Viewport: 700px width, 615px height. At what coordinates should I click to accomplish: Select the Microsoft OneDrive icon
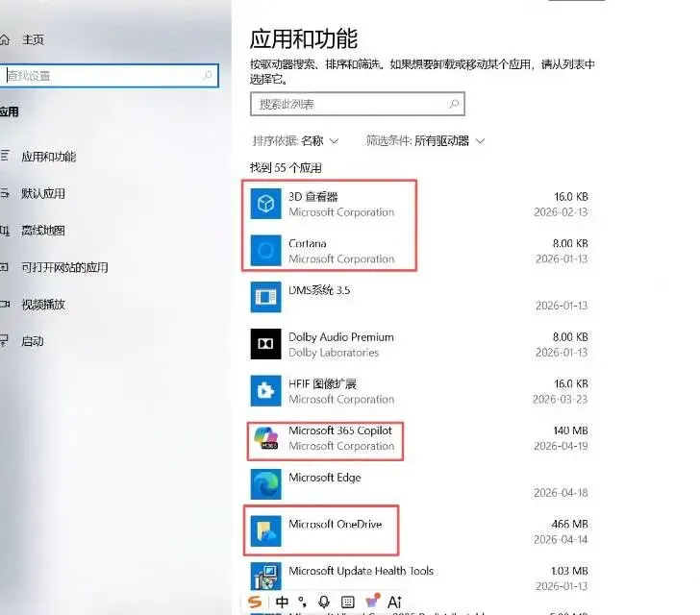[x=265, y=531]
